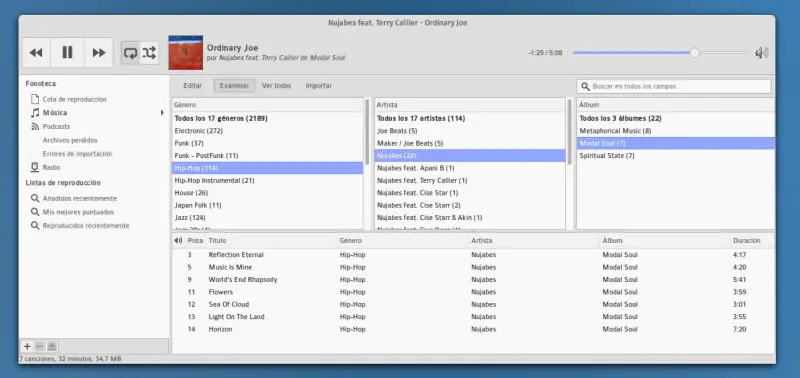Select the Japan Folk (11) genre

(x=267, y=205)
